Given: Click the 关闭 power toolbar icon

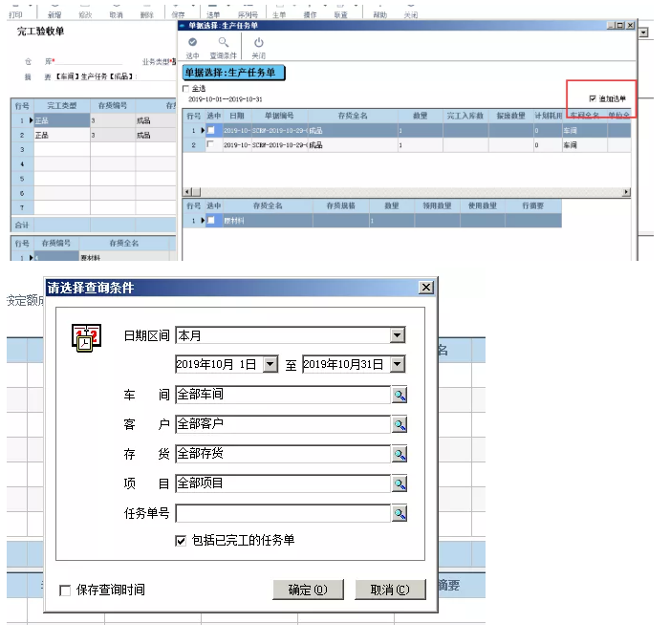Looking at the screenshot, I should tap(258, 43).
